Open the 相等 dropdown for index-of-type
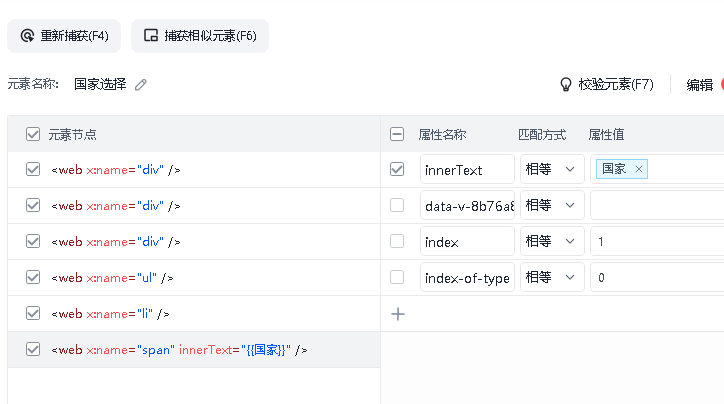724x404 pixels. tap(552, 277)
